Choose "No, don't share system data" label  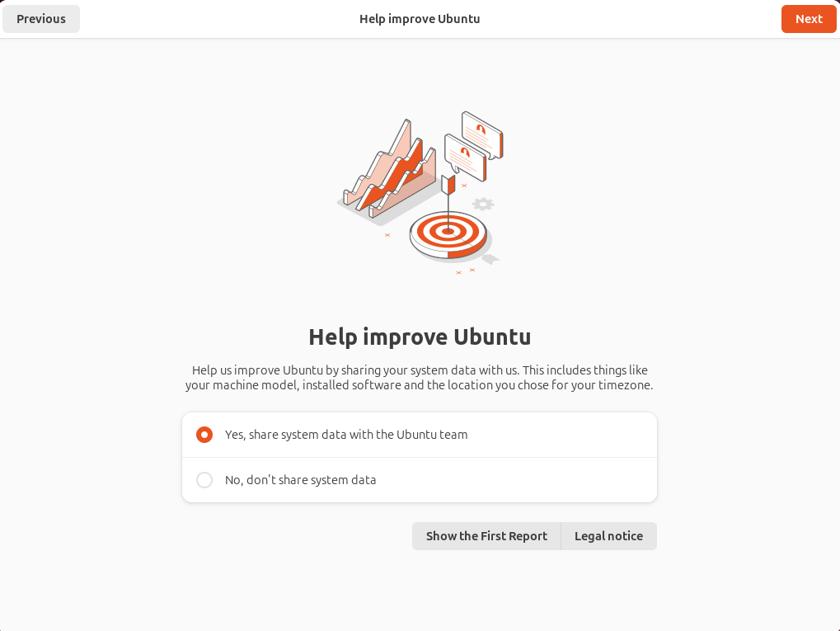click(301, 480)
